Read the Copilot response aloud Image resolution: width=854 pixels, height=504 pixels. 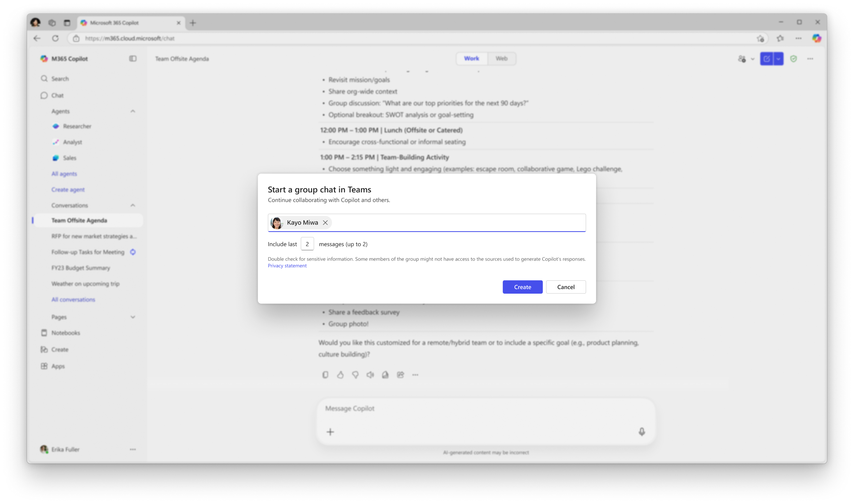point(370,375)
